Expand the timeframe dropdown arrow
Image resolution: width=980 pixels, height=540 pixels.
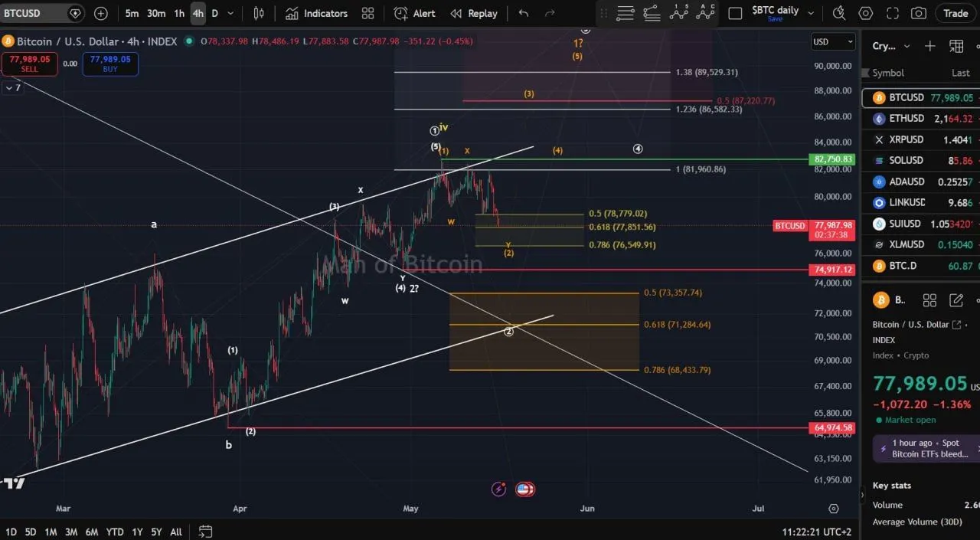click(x=230, y=13)
